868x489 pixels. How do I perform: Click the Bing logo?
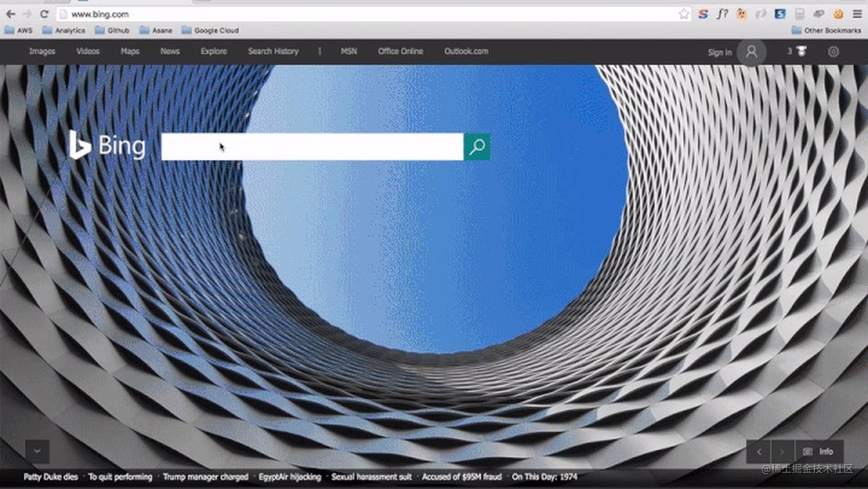click(109, 145)
